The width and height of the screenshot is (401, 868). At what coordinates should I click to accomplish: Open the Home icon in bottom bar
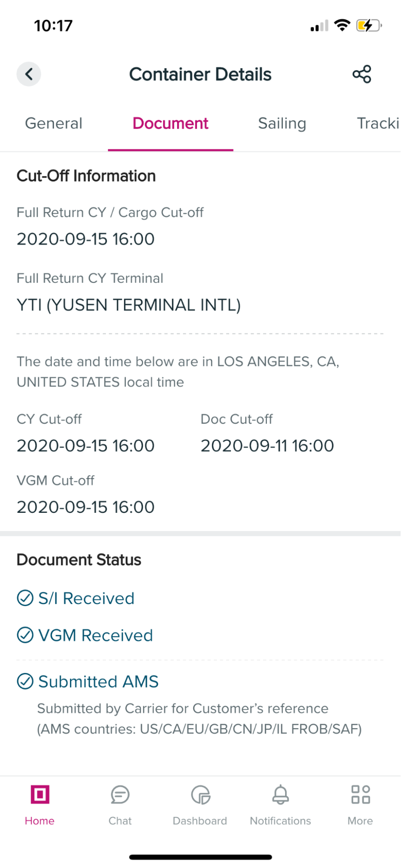[x=39, y=795]
